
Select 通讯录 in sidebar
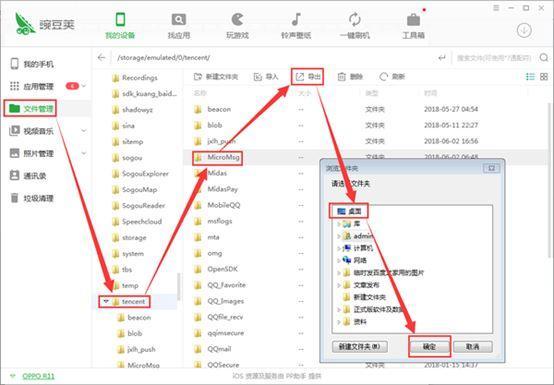pyautogui.click(x=28, y=176)
